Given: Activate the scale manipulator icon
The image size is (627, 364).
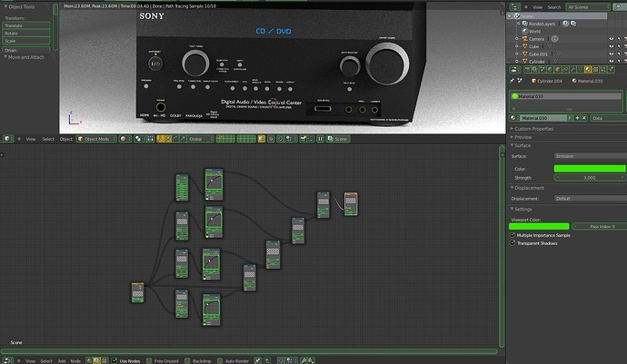Looking at the screenshot, I should pos(183,139).
